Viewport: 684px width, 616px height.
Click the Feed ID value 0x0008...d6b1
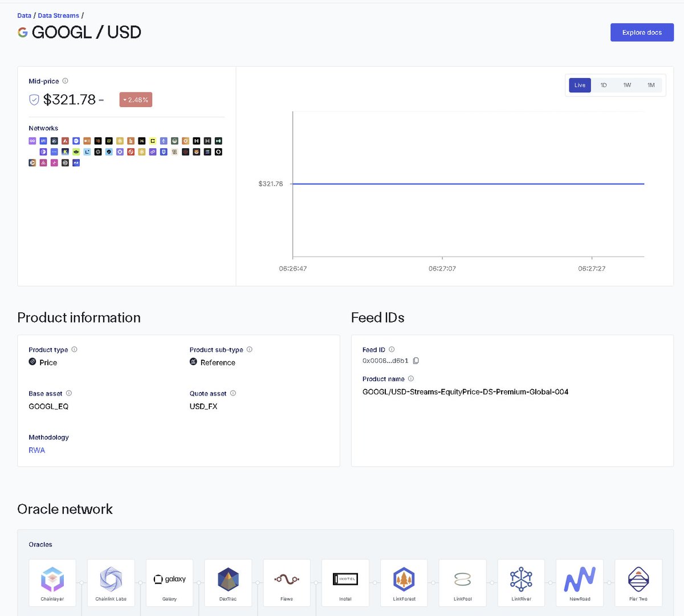coord(385,361)
